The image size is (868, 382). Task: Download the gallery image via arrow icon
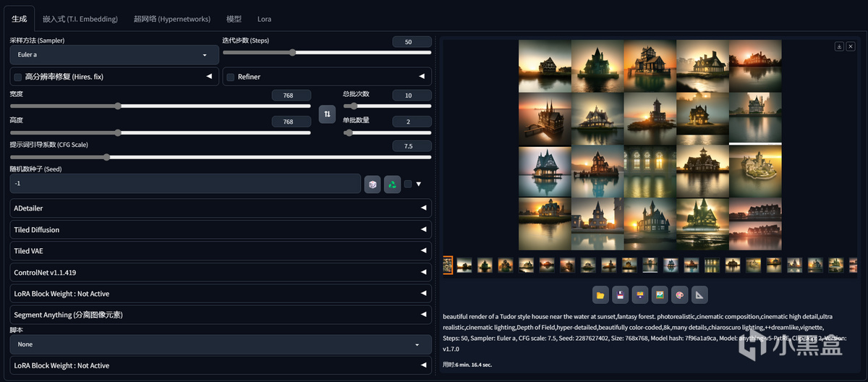pos(839,46)
